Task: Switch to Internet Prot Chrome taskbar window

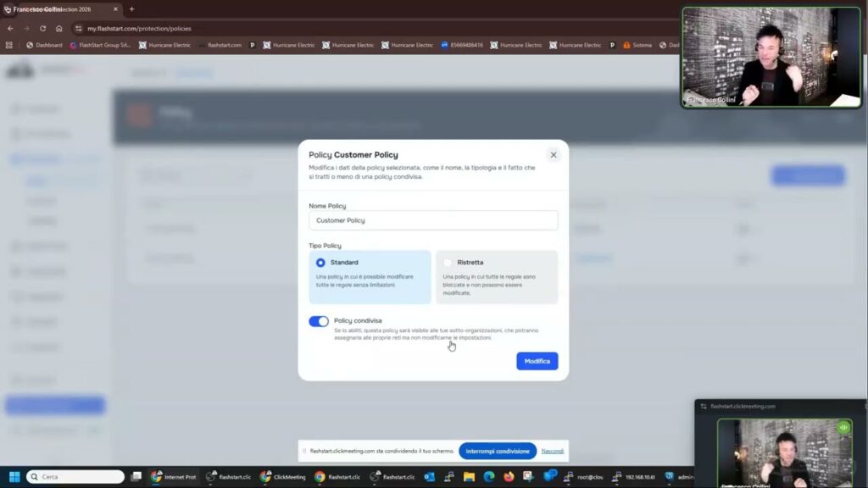Action: point(173,476)
